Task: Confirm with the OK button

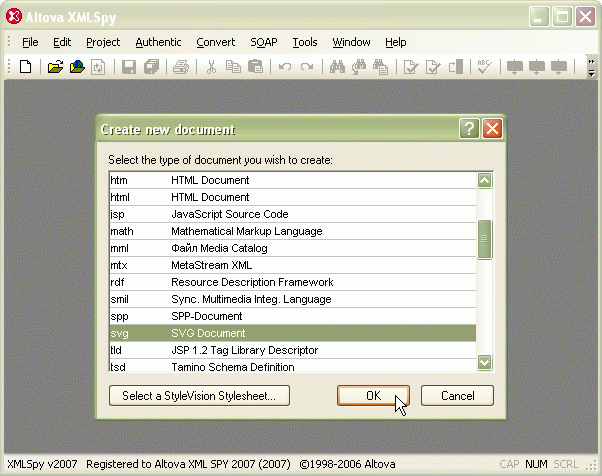Action: [x=374, y=395]
